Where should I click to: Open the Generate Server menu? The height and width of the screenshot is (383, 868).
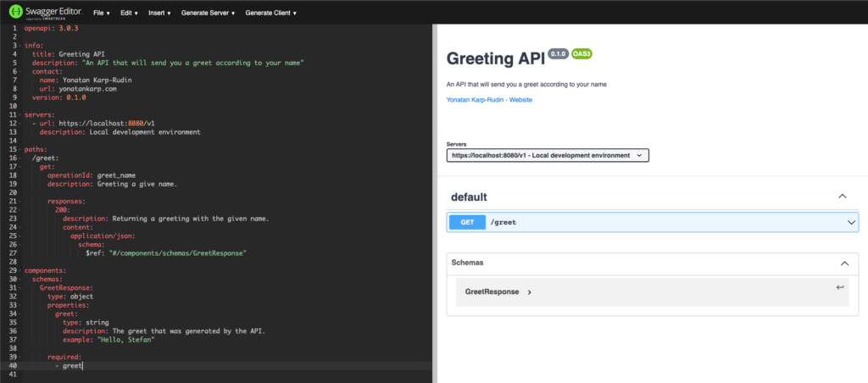tap(208, 14)
